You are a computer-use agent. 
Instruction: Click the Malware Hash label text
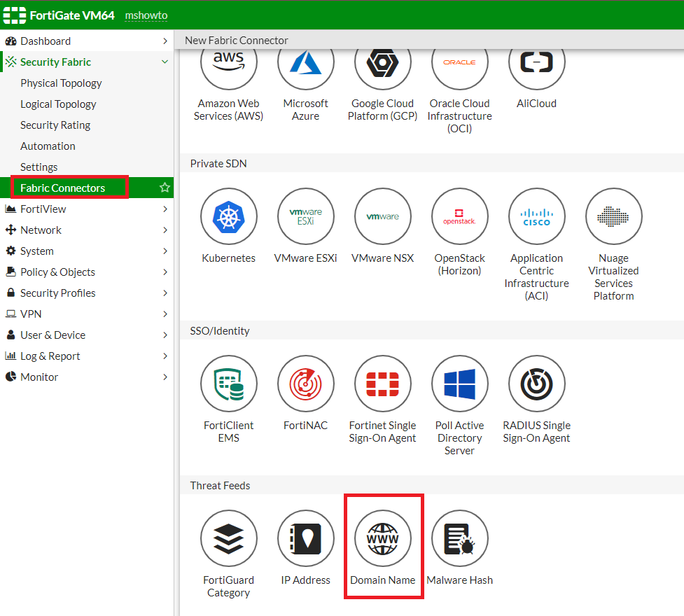460,580
